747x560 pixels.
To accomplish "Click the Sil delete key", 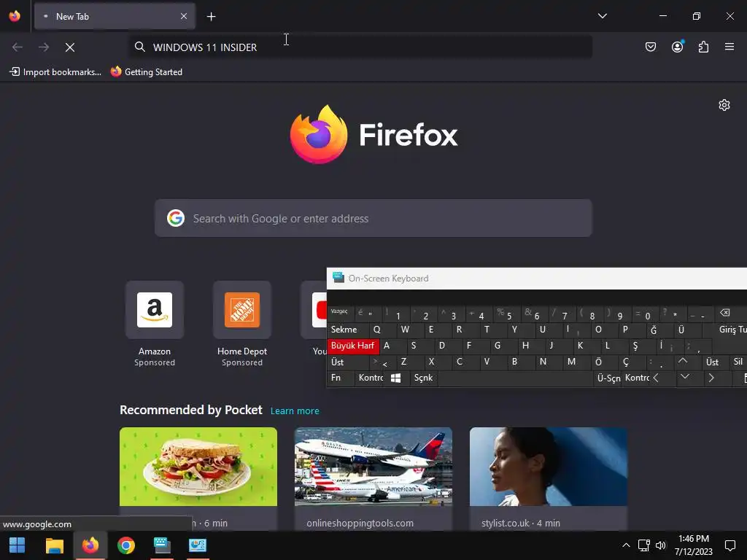I will tap(738, 362).
